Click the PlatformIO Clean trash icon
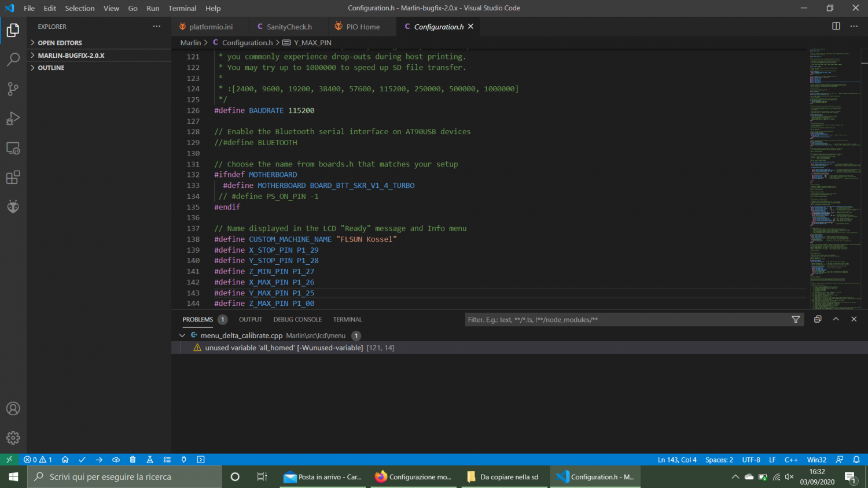Screen dimensions: 868x488 coord(133,460)
